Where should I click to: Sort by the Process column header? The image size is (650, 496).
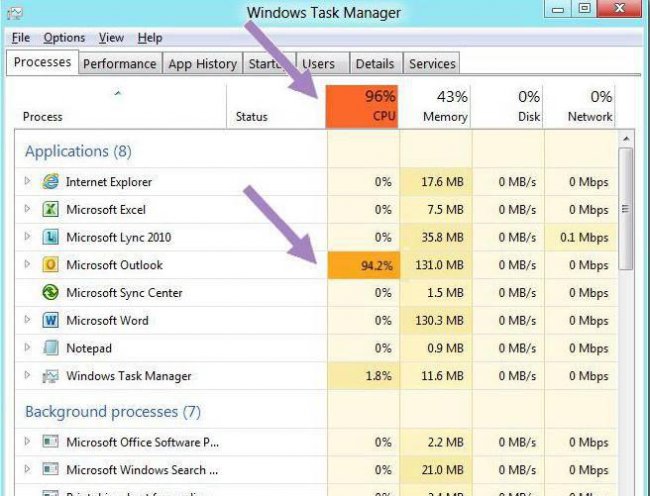pyautogui.click(x=120, y=107)
